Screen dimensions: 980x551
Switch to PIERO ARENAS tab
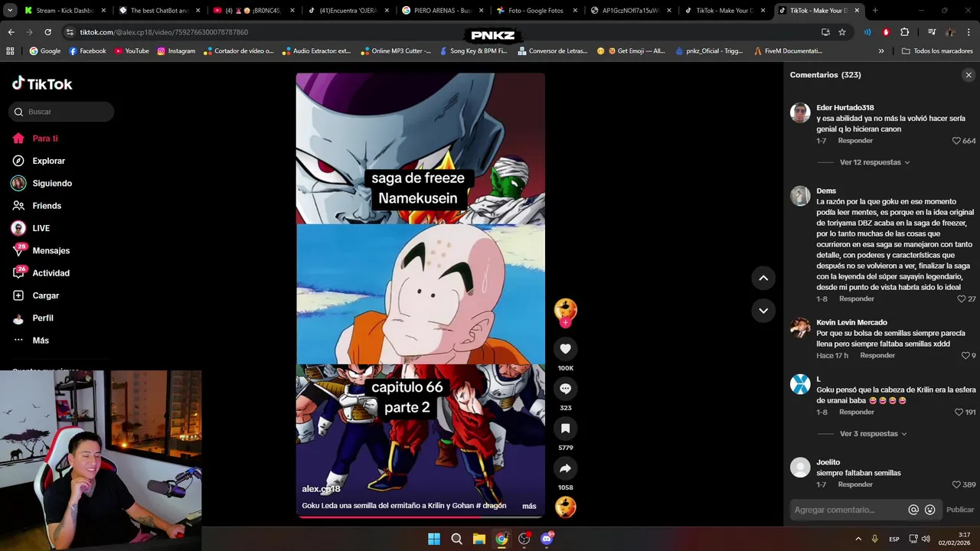tap(443, 11)
